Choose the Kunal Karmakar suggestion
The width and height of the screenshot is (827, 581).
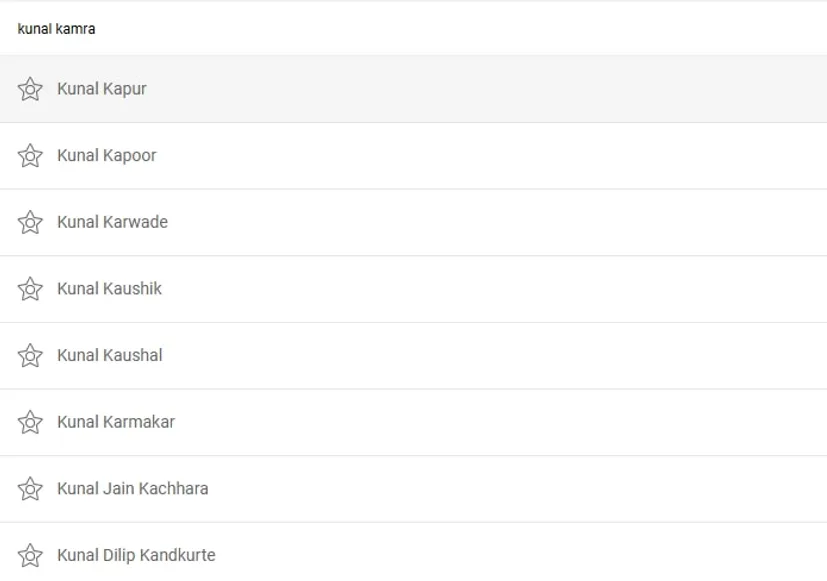(x=116, y=422)
